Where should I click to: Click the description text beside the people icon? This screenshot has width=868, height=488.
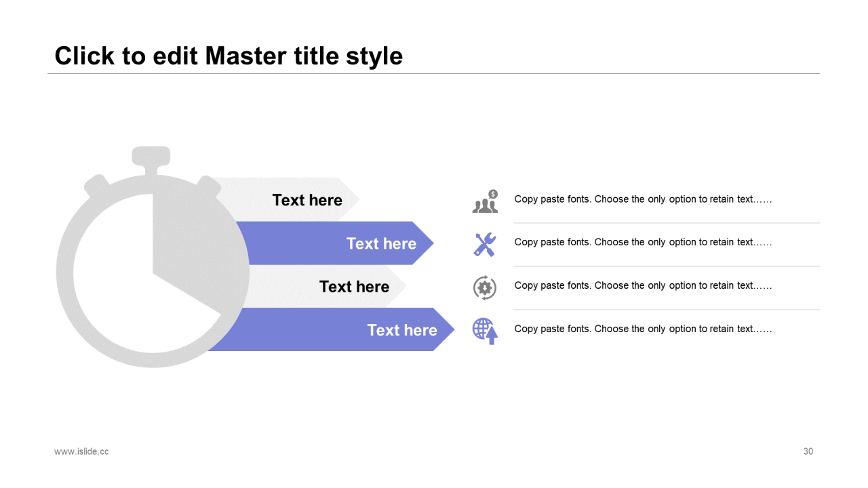643,199
